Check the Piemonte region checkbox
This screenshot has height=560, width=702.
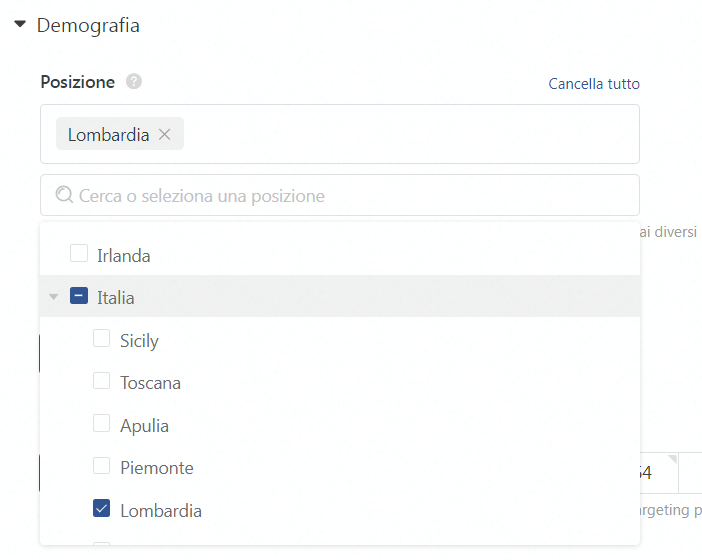(102, 466)
